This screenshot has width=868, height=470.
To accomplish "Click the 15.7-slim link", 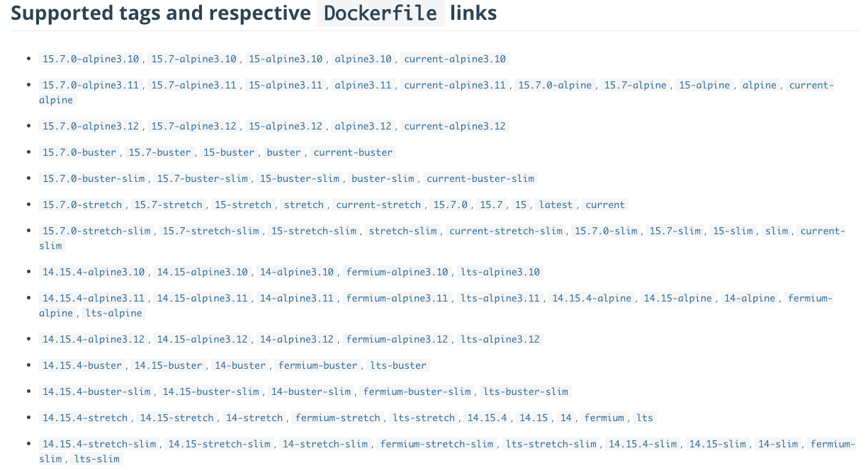I will (x=675, y=231).
